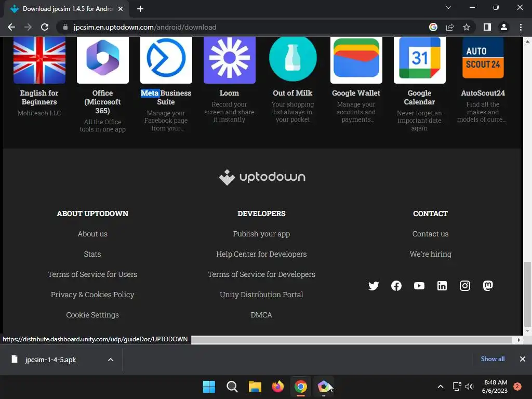Open the DMCA link
The image size is (532, 399).
[261, 315]
